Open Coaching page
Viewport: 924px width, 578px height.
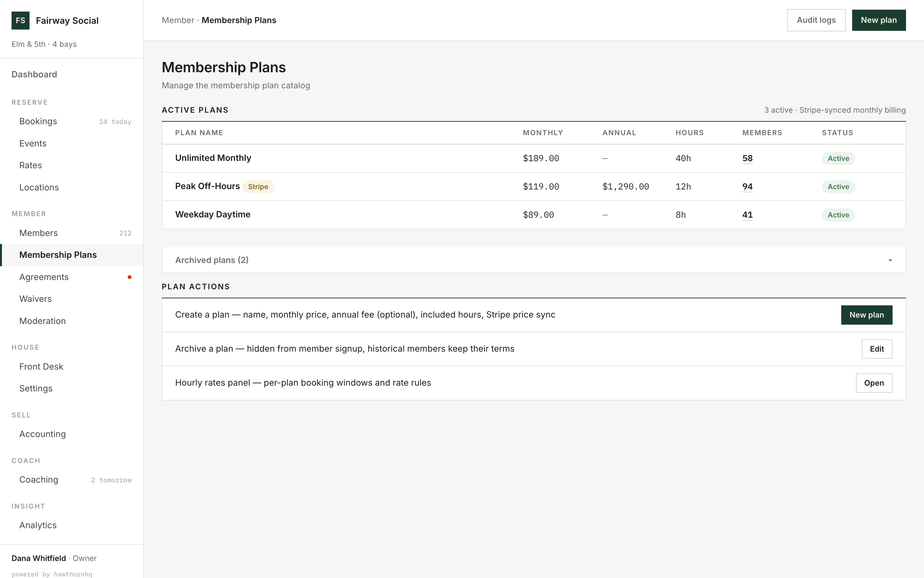pyautogui.click(x=72, y=480)
